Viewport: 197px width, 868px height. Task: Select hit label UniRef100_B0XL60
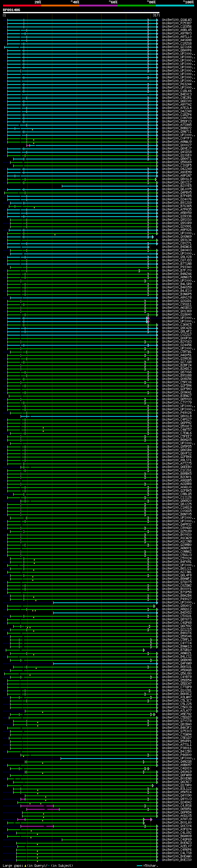click(177, 822)
